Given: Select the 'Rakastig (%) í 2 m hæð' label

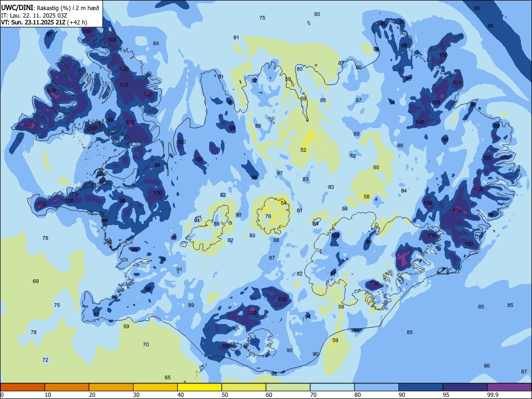Looking at the screenshot, I should [68, 8].
